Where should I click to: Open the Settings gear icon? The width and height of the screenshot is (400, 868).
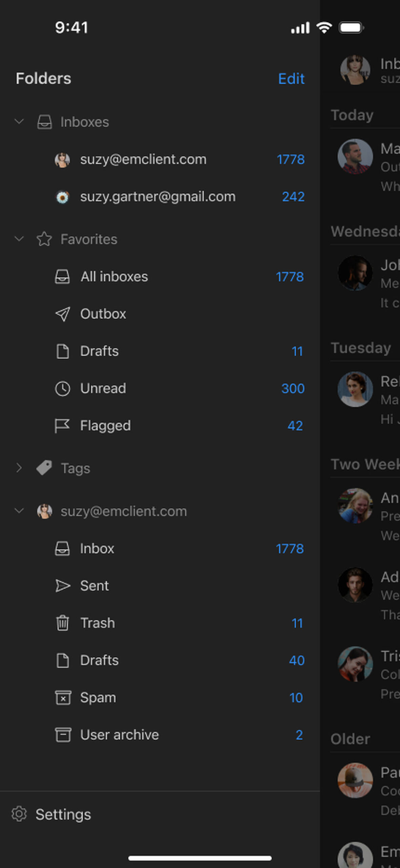(x=19, y=814)
